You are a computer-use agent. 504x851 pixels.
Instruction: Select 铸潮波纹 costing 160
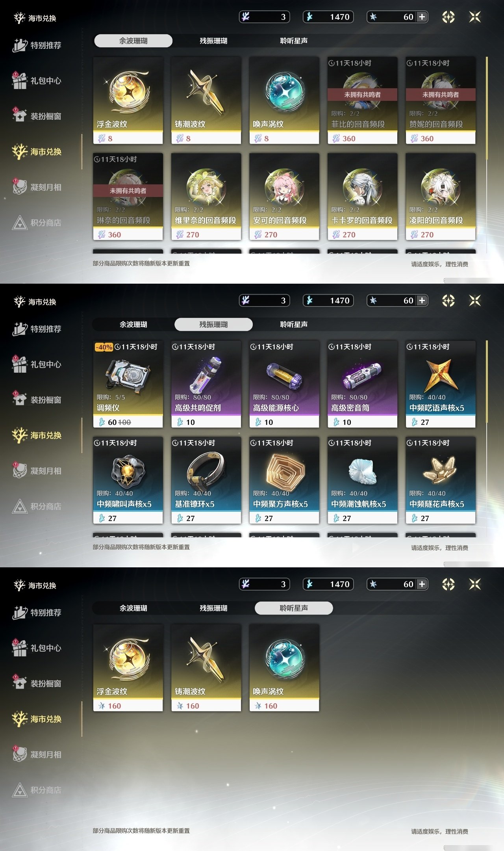(206, 668)
